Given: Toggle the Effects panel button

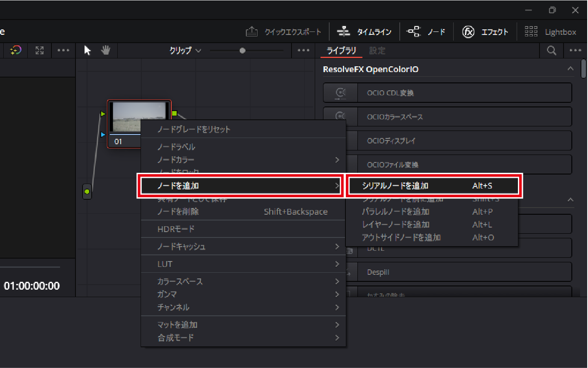Looking at the screenshot, I should click(485, 32).
